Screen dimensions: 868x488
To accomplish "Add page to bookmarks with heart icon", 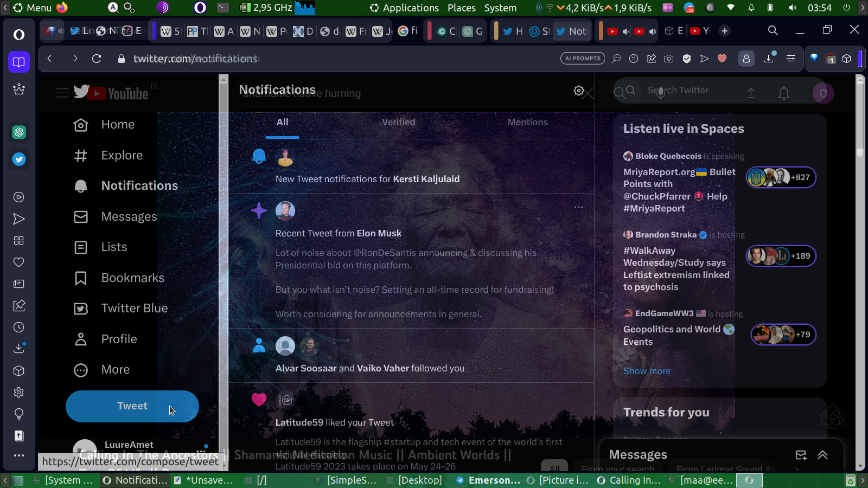I will point(722,59).
